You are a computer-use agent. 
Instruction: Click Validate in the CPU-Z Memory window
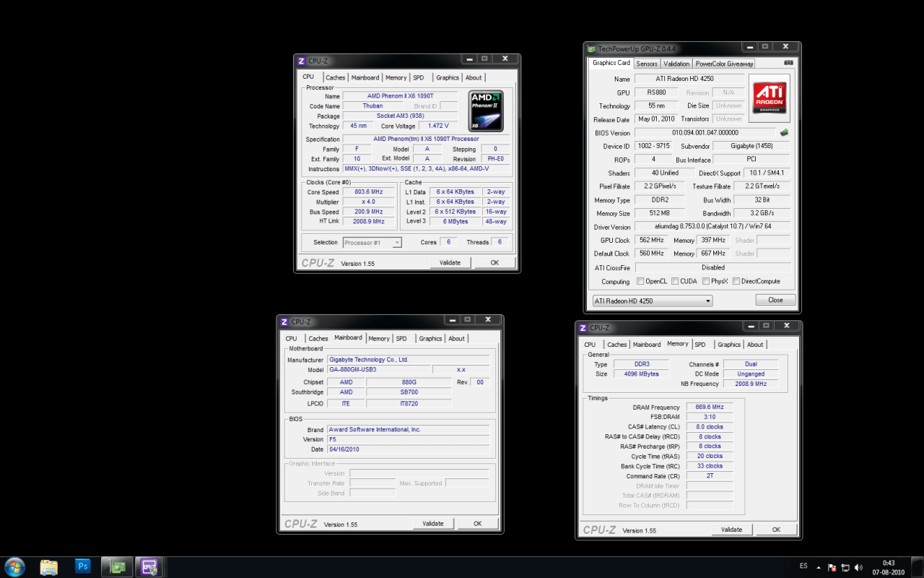pyautogui.click(x=731, y=529)
